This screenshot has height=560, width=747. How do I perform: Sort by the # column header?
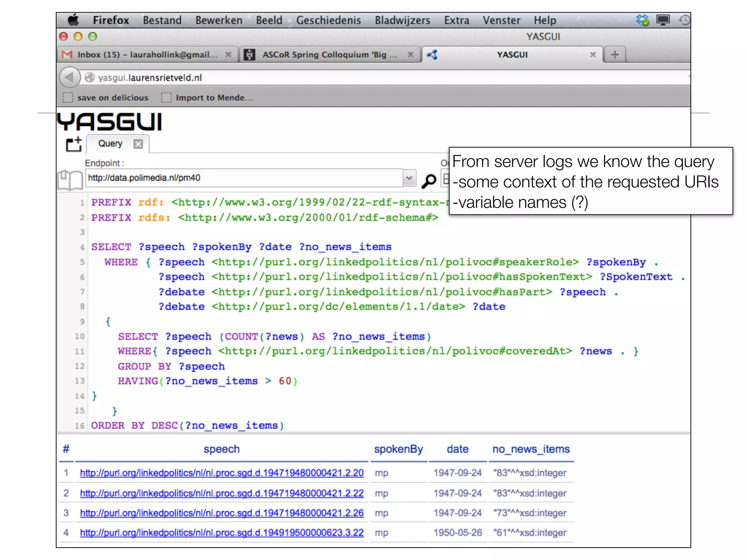[66, 449]
